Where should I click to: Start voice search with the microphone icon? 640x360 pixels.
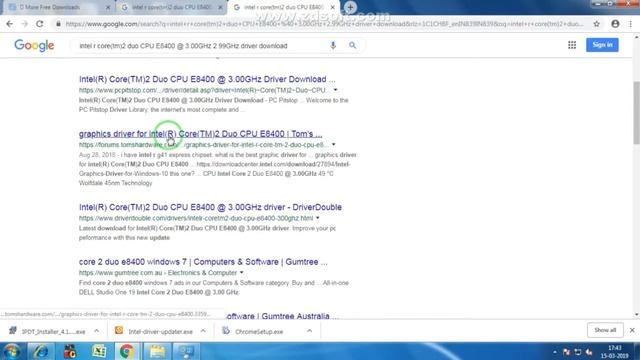click(x=333, y=45)
